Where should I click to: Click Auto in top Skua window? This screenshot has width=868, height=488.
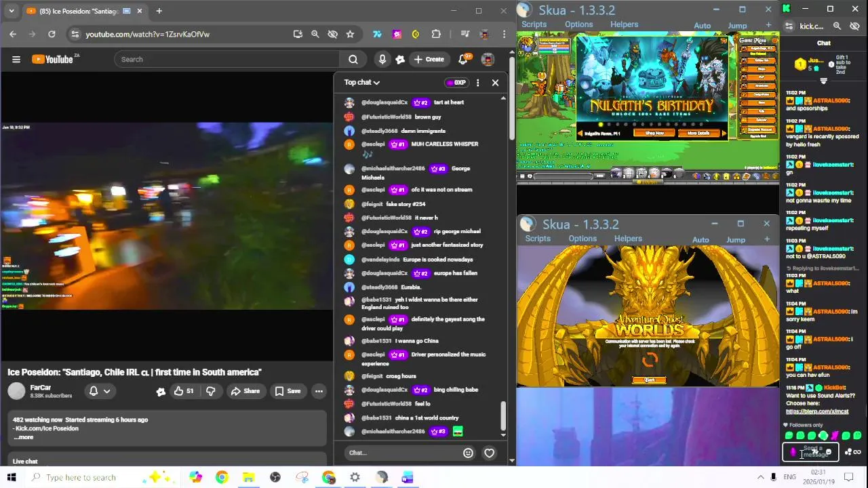pyautogui.click(x=702, y=26)
